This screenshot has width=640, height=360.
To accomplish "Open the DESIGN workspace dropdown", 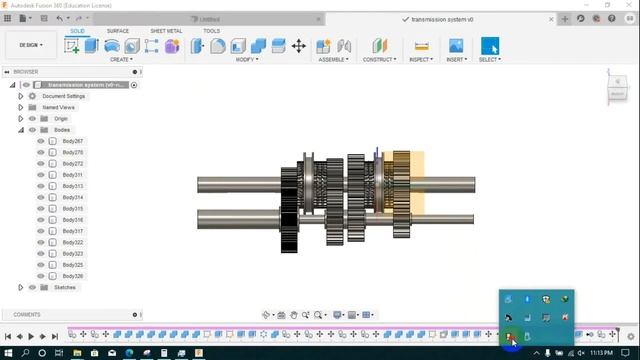I will 31,45.
